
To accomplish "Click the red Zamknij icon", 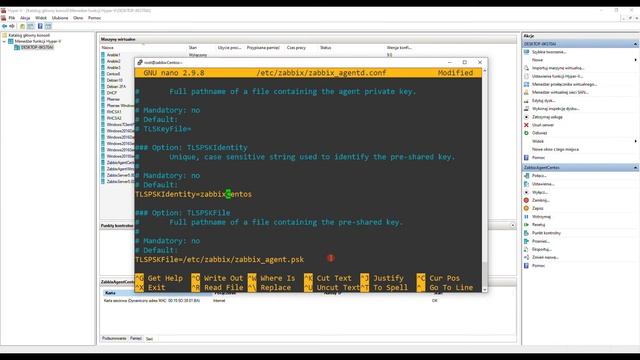I will tap(526, 200).
